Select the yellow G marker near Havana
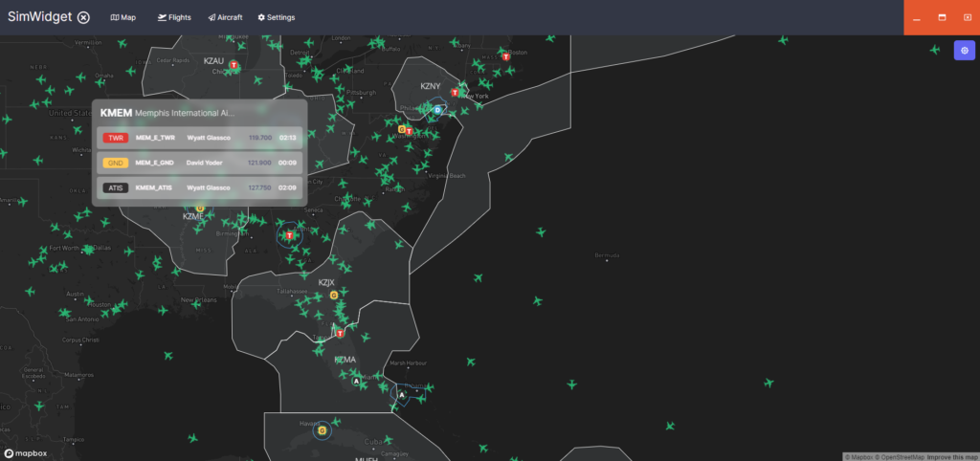Screen dimensions: 980x461 tap(322, 430)
